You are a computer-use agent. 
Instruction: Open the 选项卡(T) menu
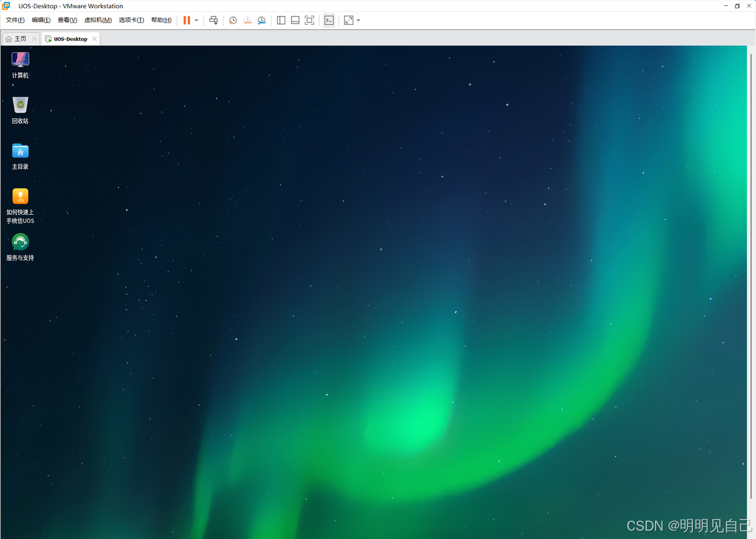pyautogui.click(x=131, y=20)
